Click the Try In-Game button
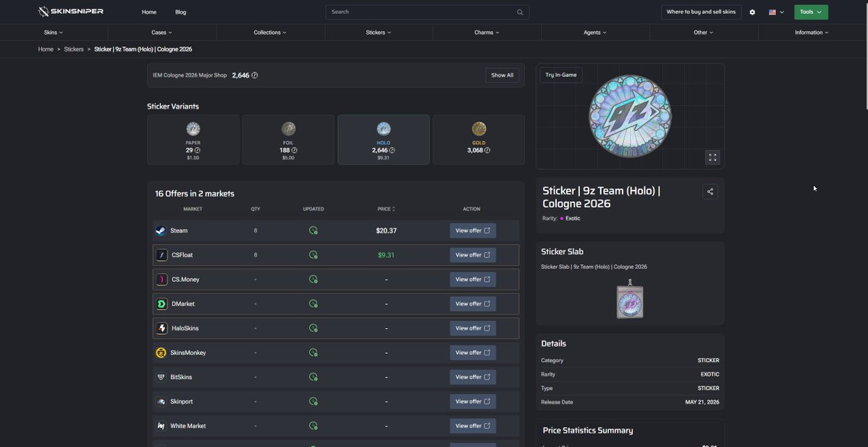 (x=561, y=75)
